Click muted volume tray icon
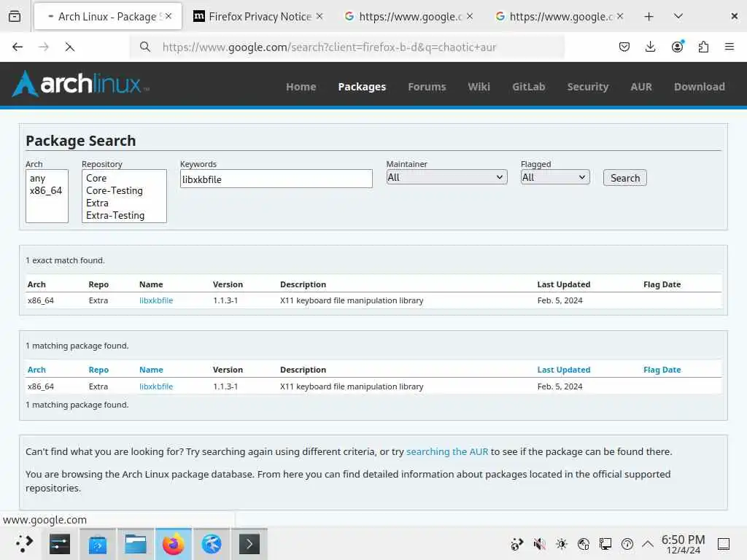 point(539,544)
